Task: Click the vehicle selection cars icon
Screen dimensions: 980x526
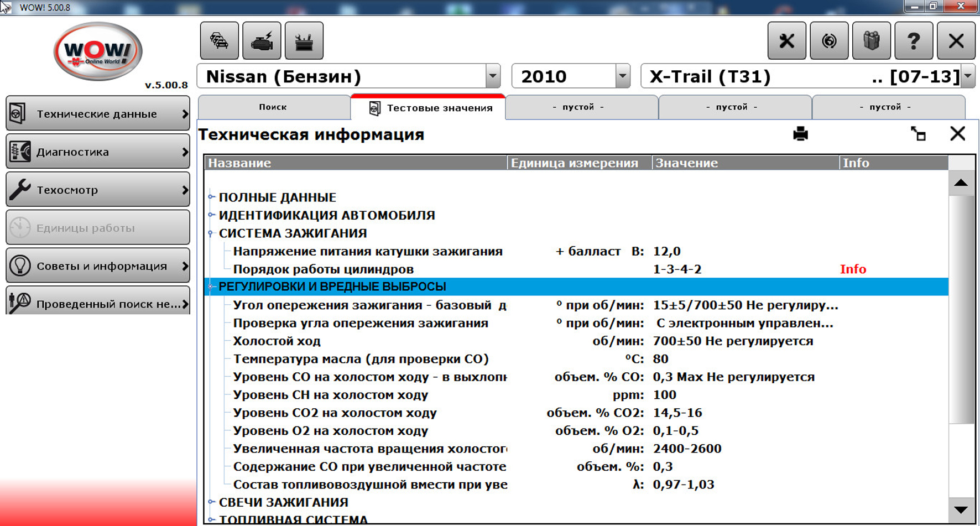Action: point(220,41)
